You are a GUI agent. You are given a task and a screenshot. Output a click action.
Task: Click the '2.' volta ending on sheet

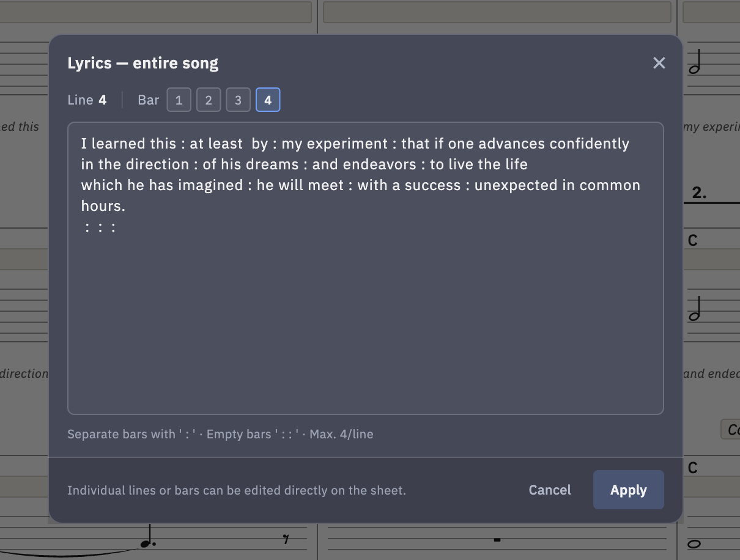[699, 193]
